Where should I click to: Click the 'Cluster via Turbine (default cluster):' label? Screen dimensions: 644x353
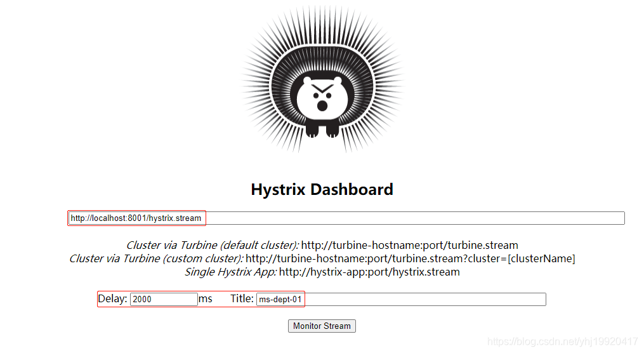click(x=213, y=245)
